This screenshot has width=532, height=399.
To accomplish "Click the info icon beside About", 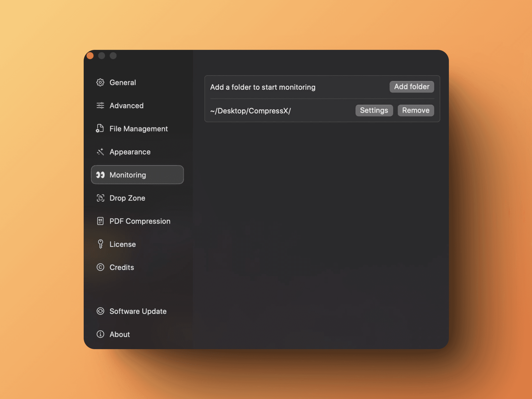I will 100,334.
